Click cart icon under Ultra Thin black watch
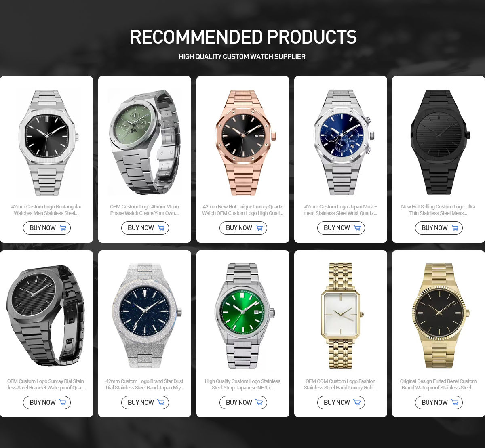This screenshot has width=485, height=448. point(455,228)
